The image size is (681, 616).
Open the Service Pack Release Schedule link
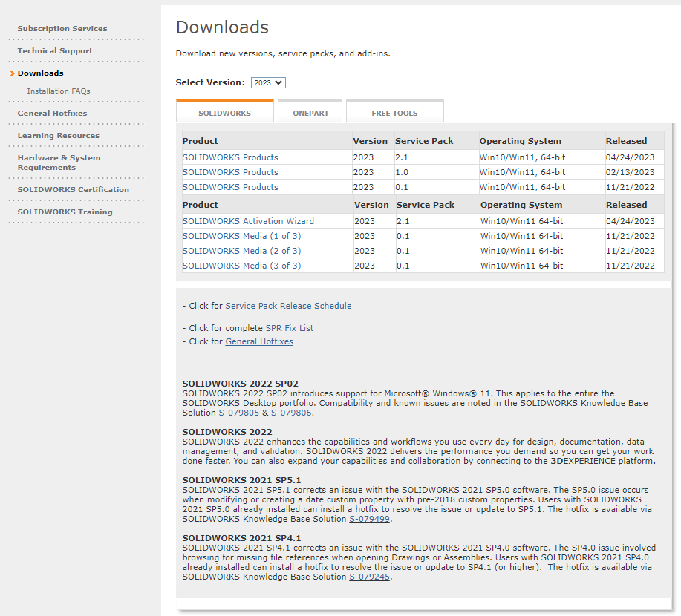288,306
